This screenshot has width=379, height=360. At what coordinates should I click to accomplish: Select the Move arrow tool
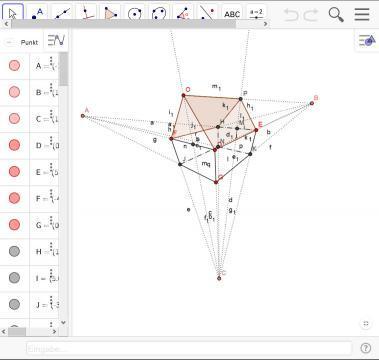(x=13, y=12)
